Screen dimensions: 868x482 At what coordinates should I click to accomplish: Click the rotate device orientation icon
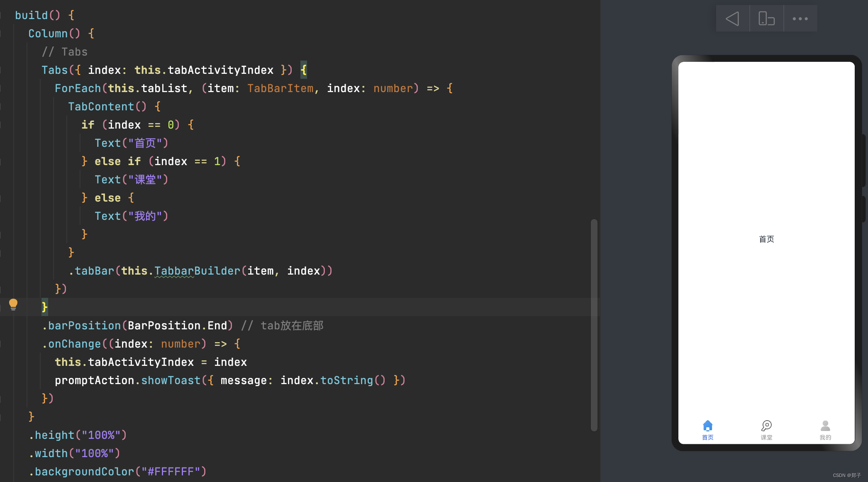click(x=766, y=19)
